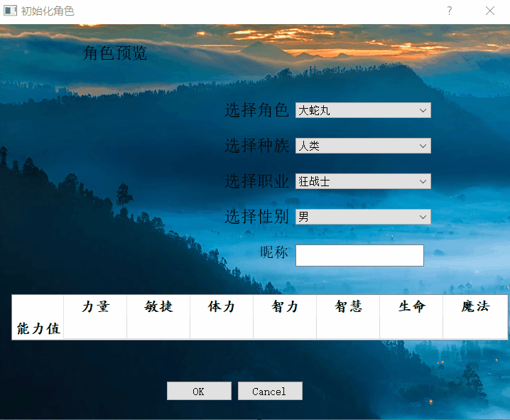Screen dimensions: 510x420
Task: Select the 智慧 column header
Action: [x=348, y=306]
